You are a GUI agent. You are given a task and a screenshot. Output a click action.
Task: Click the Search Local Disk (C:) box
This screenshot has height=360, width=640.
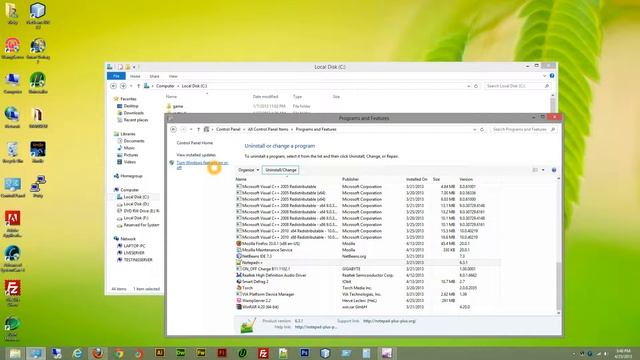point(518,86)
